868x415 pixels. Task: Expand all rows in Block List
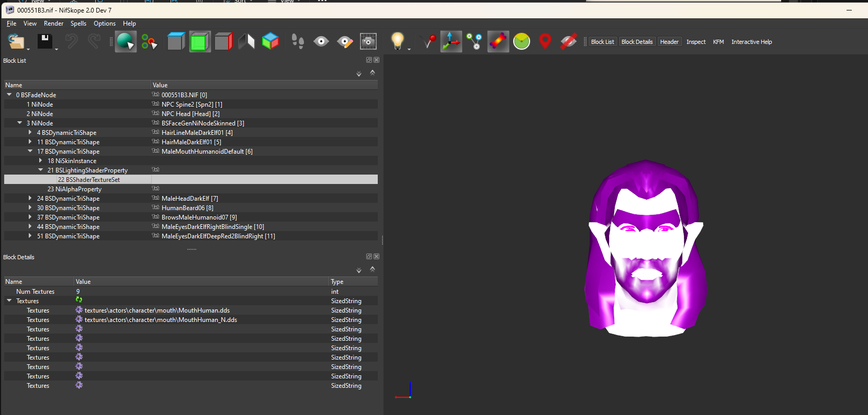(359, 74)
